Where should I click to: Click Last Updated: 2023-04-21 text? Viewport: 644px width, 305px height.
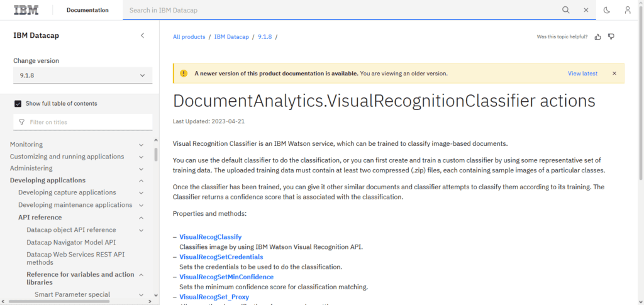[209, 122]
